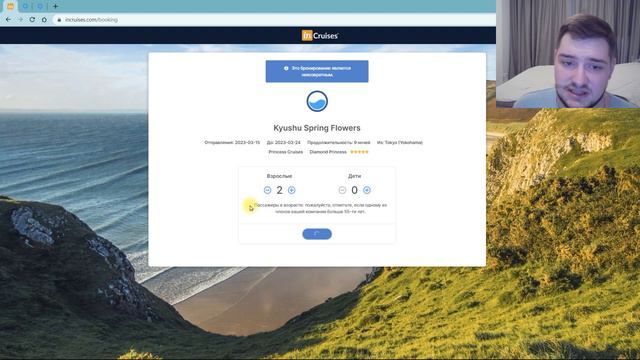Increase the adults count with the plus button

pos(291,190)
